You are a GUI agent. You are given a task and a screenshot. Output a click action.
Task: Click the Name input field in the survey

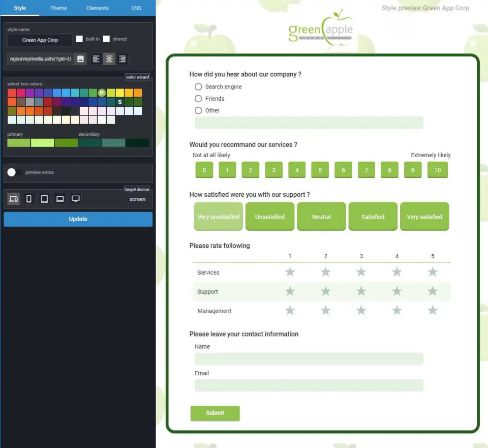tap(309, 359)
